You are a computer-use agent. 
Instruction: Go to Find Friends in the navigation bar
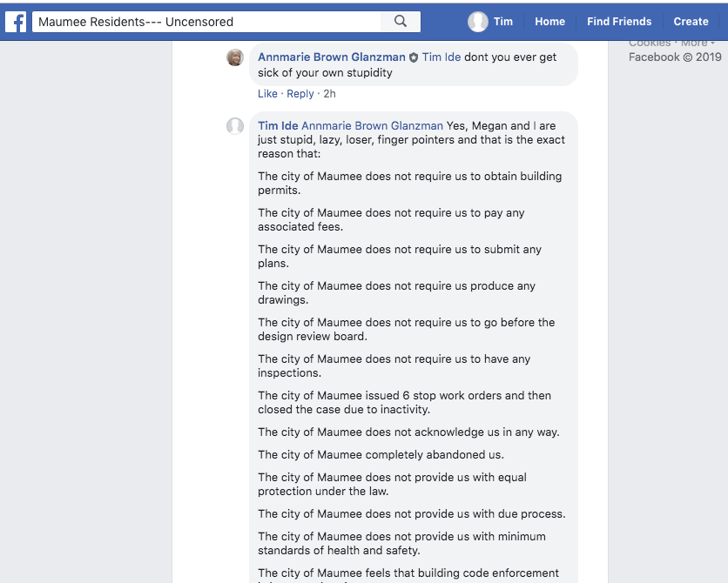[x=618, y=22]
